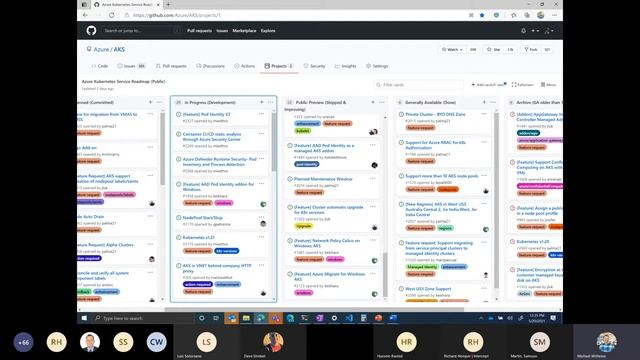Open the West US3 Zone Support card
Screen dimensions: 640x360
(x=428, y=289)
